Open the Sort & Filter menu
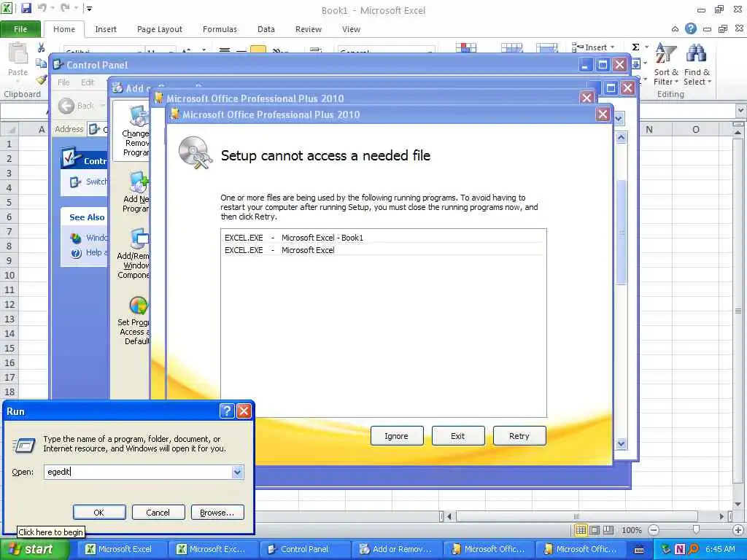This screenshot has height=560, width=747. click(x=666, y=64)
